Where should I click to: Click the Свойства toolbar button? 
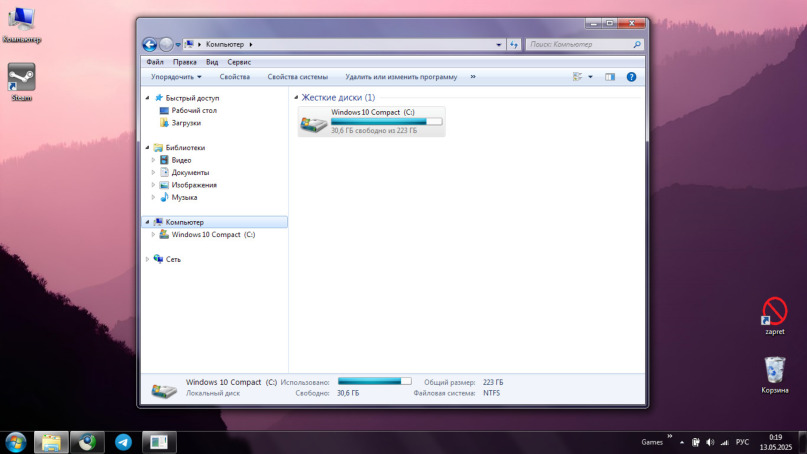tap(235, 77)
